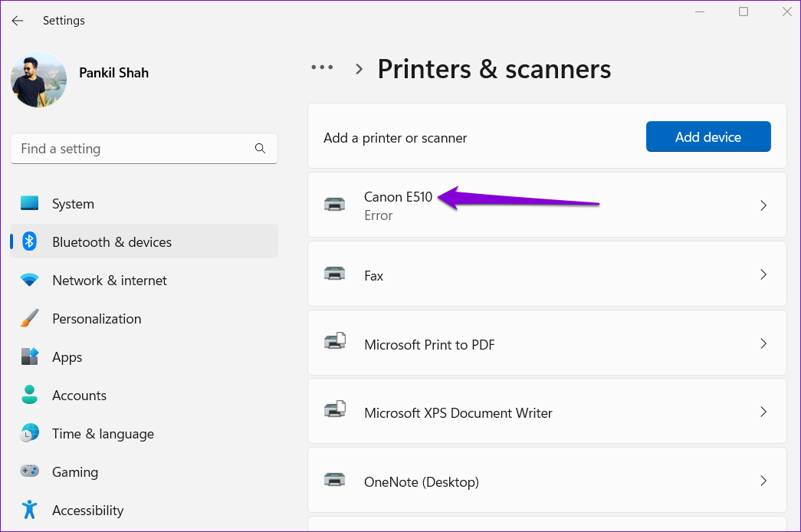The image size is (801, 532).
Task: Open the breadcrumb ellipsis menu
Action: point(322,67)
